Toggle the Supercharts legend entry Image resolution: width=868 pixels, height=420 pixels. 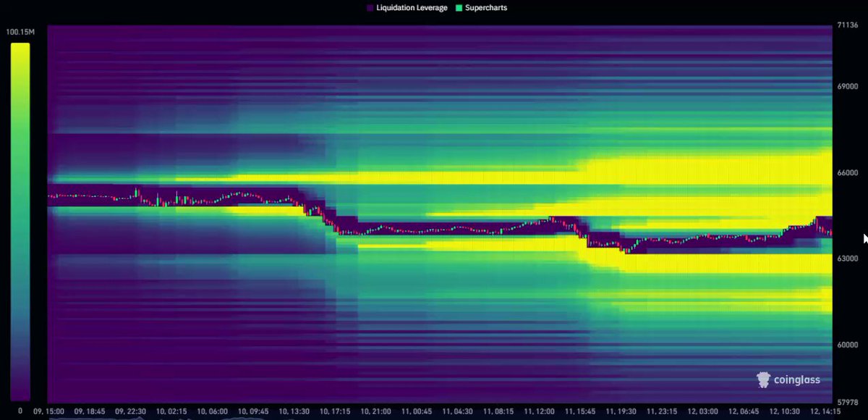coord(481,8)
